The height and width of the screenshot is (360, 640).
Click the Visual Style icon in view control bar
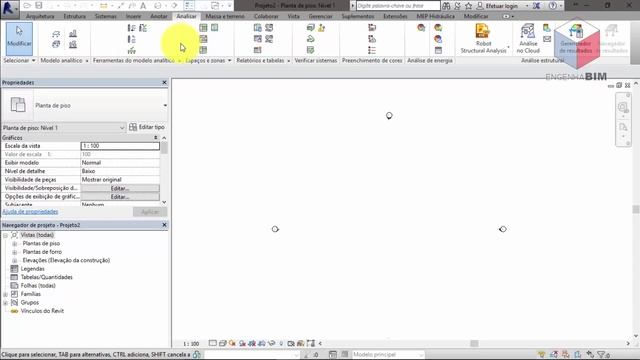point(222,343)
